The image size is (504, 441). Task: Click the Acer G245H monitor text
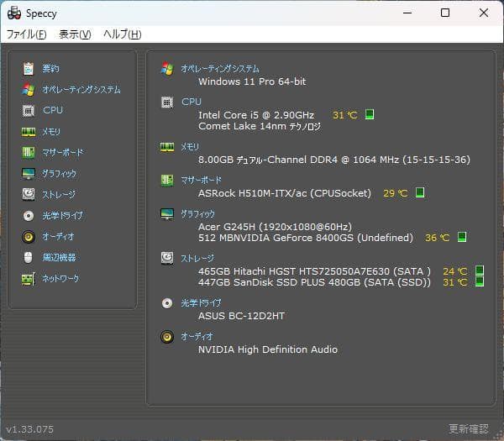[x=276, y=227]
